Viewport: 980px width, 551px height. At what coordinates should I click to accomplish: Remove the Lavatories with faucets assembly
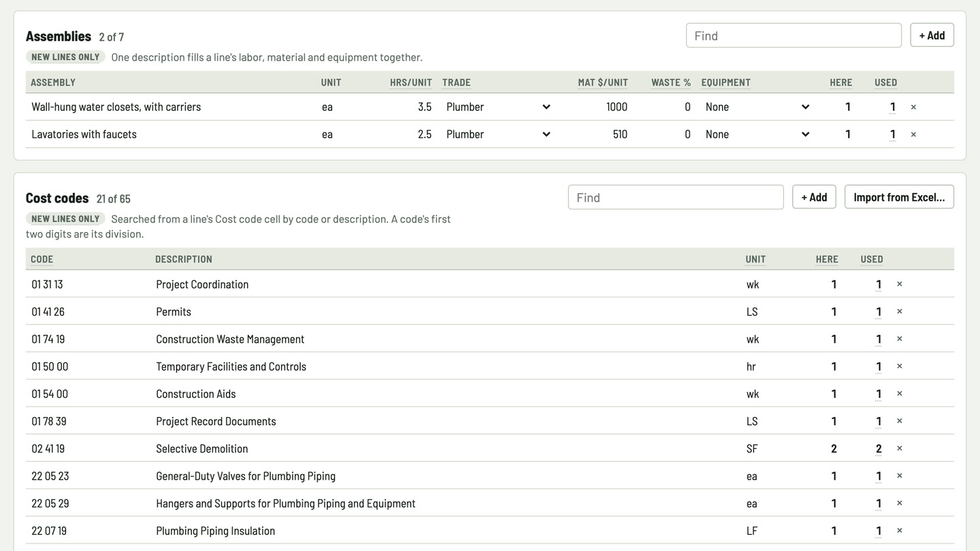click(913, 134)
